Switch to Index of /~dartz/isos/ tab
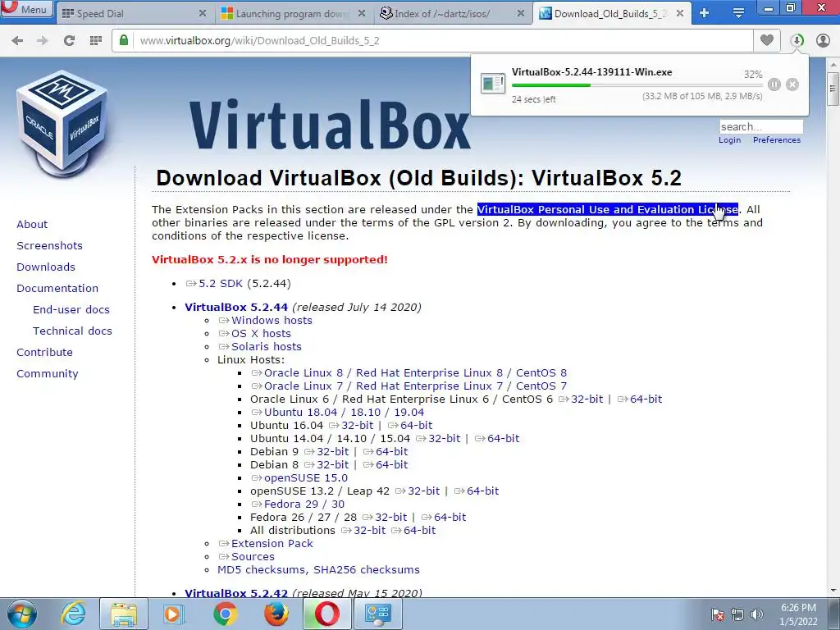Image resolution: width=840 pixels, height=630 pixels. click(x=452, y=13)
